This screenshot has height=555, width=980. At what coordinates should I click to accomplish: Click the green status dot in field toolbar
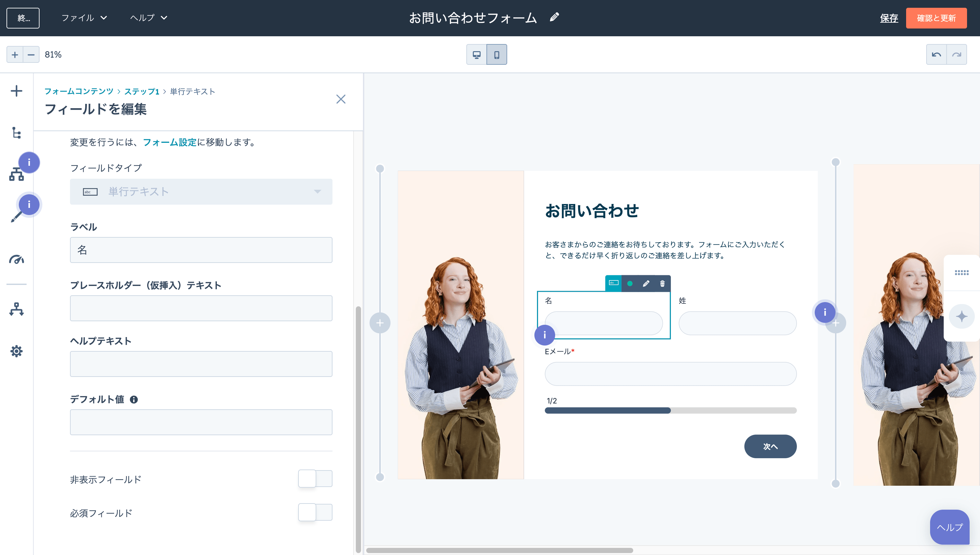[x=630, y=284]
